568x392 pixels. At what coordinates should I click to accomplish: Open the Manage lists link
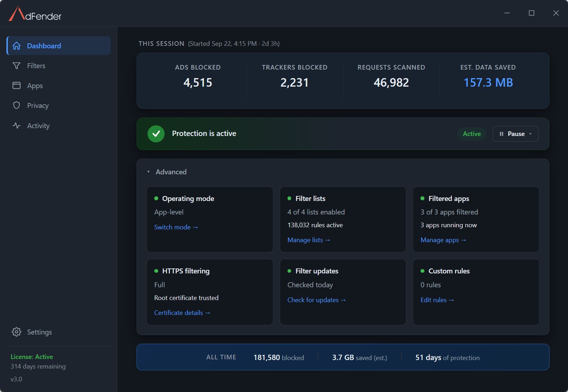309,240
